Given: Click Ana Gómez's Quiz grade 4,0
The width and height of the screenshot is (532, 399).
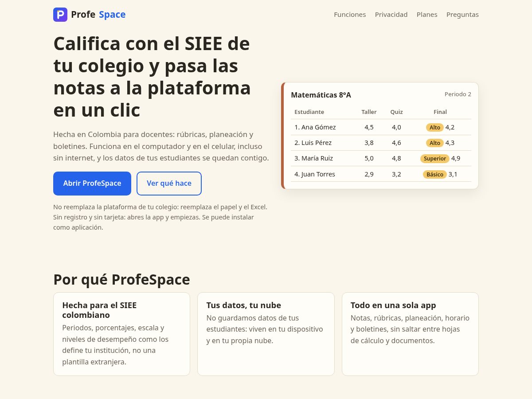Looking at the screenshot, I should (x=396, y=127).
